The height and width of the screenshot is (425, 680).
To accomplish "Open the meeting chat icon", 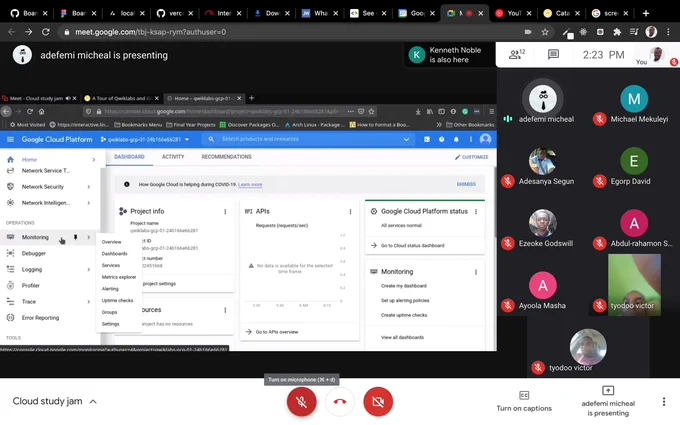I will tap(553, 54).
